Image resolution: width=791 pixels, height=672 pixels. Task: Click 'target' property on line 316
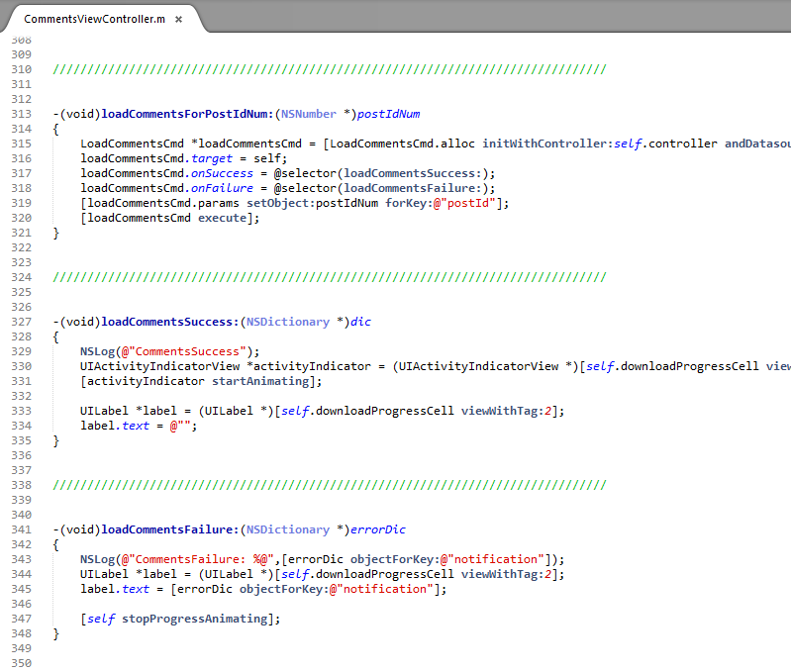pos(212,158)
